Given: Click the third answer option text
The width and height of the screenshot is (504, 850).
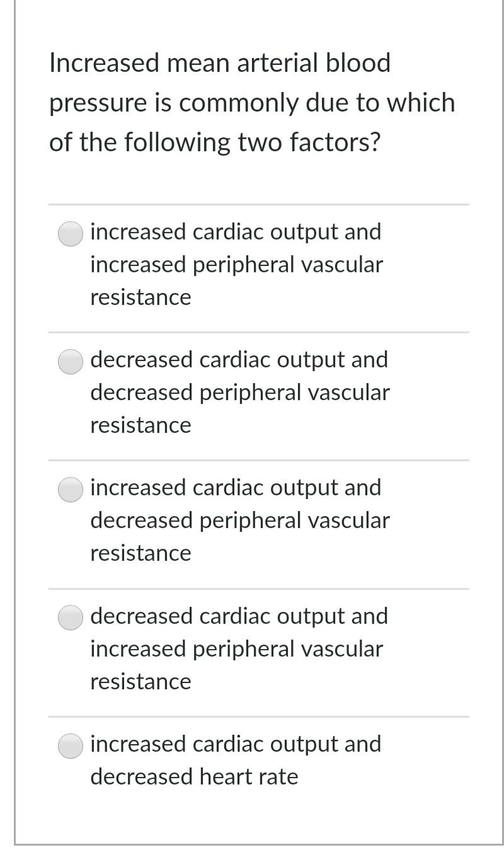Looking at the screenshot, I should [x=239, y=520].
